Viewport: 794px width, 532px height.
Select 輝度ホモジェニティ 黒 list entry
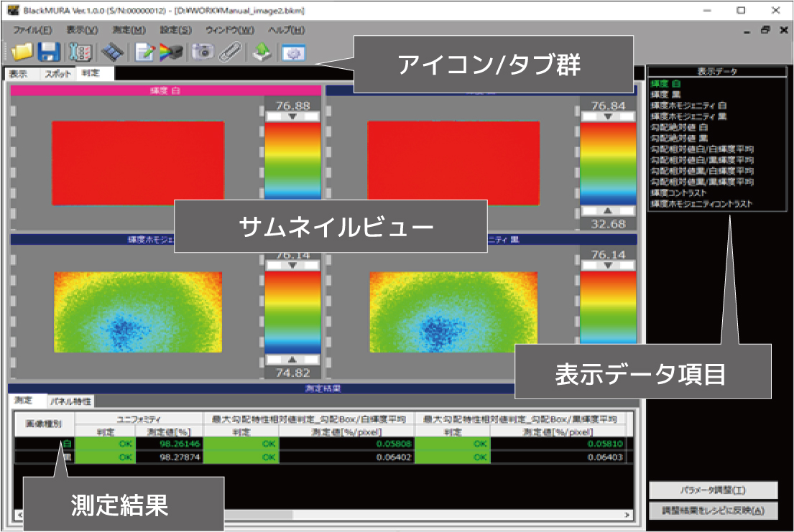[x=688, y=116]
